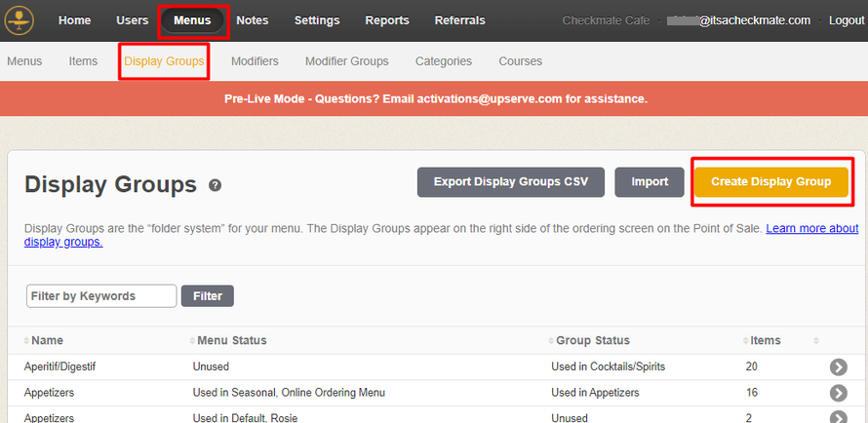Open the Menus top navigation item
This screenshot has height=423, width=868.
pos(192,20)
